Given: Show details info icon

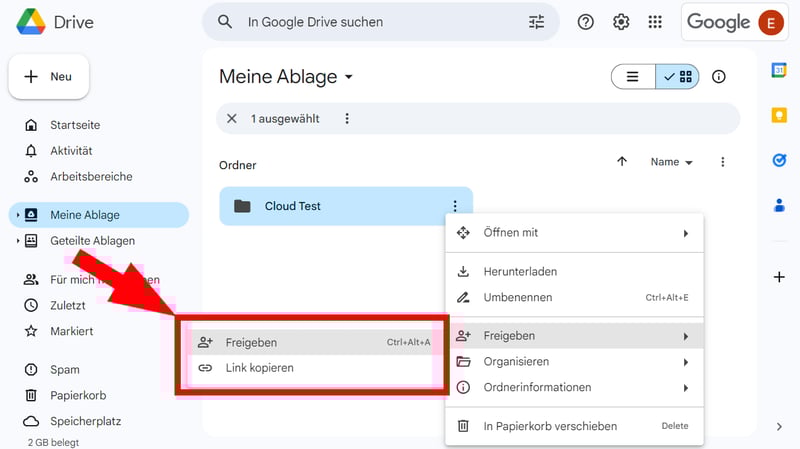Looking at the screenshot, I should [718, 77].
